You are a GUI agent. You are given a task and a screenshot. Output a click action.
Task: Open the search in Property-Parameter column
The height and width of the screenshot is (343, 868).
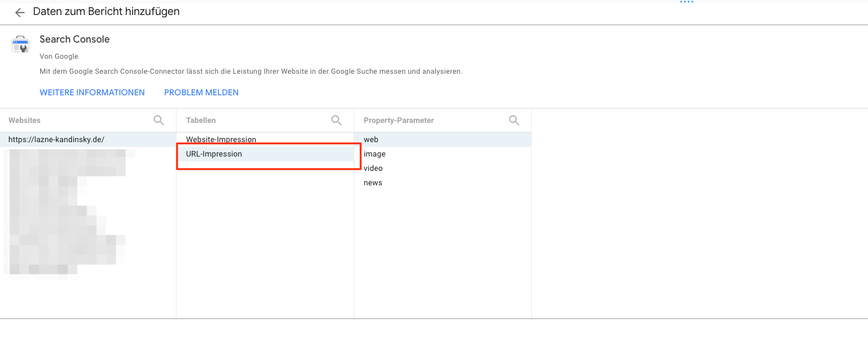coord(514,120)
